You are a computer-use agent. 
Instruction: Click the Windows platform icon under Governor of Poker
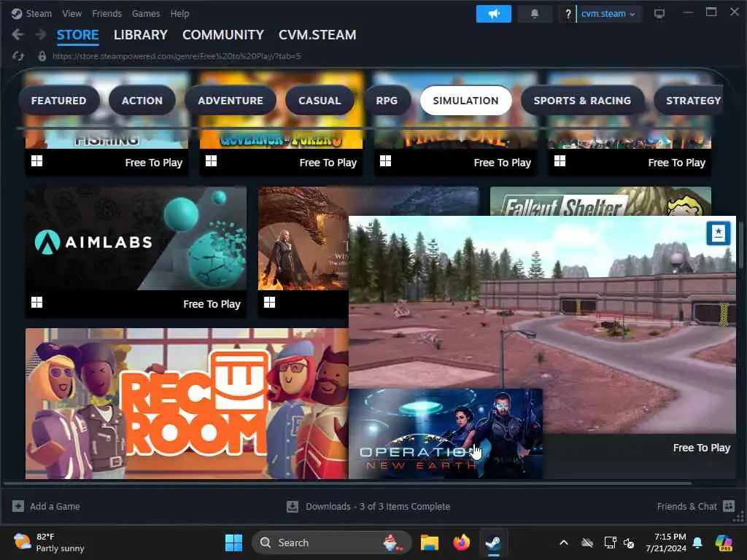point(211,161)
